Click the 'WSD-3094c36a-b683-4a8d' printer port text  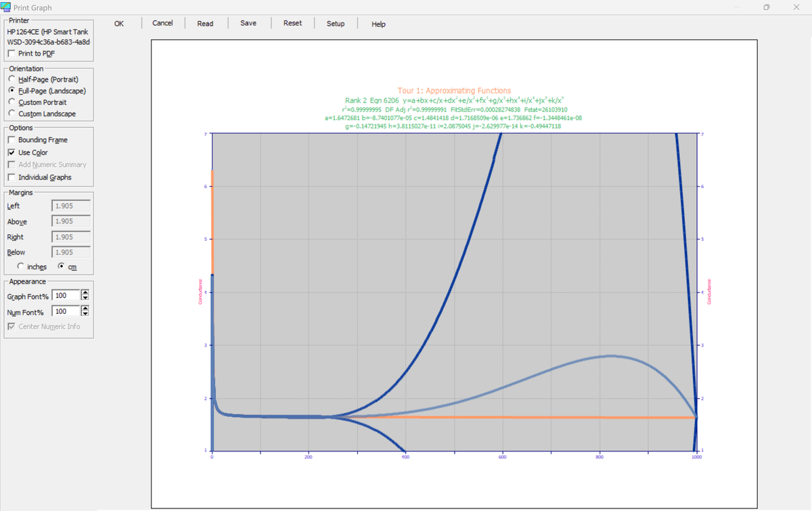click(x=48, y=42)
